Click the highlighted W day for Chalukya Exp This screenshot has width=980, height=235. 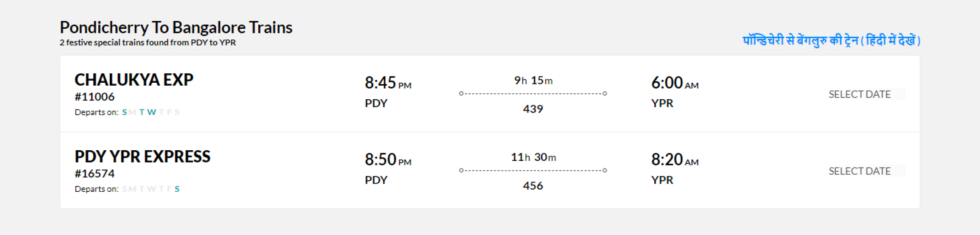click(x=151, y=112)
